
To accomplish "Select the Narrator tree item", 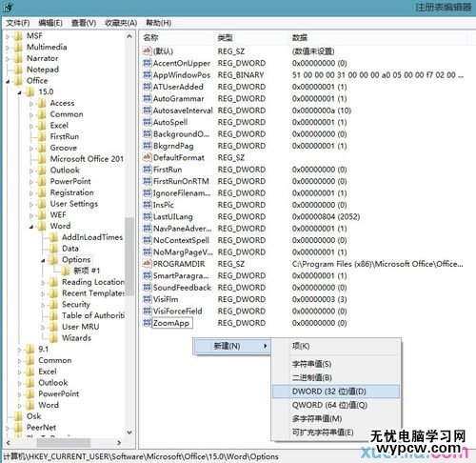I will click(x=43, y=58).
